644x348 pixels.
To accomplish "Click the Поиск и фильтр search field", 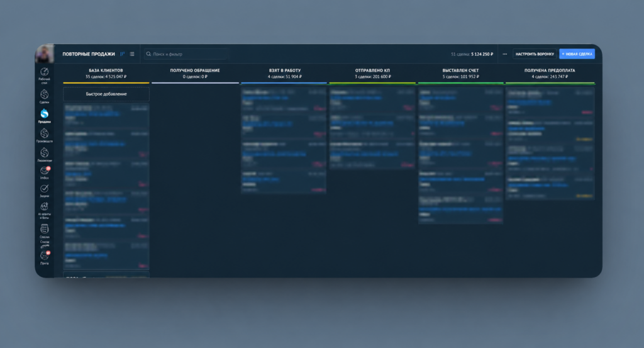I will (x=187, y=54).
